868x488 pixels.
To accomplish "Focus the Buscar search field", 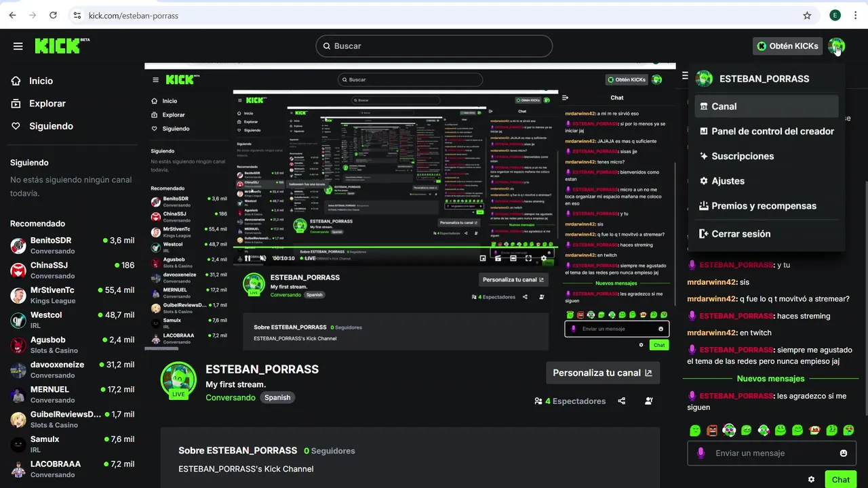I will point(434,46).
